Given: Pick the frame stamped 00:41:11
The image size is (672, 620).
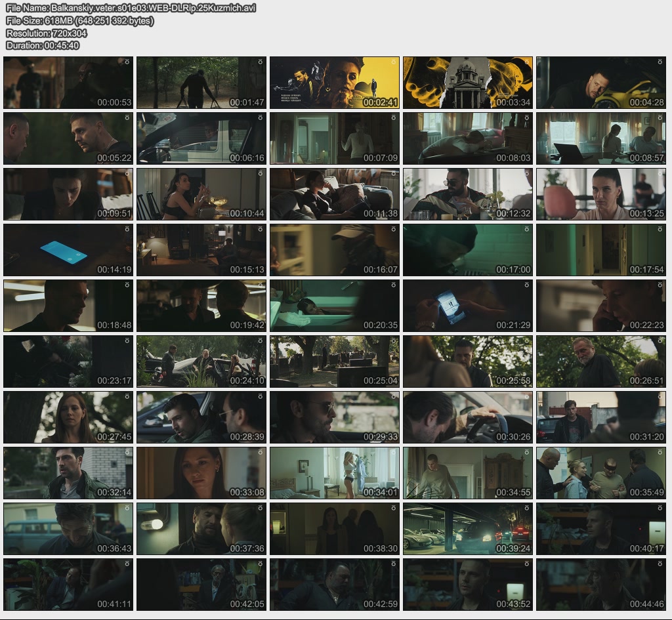Looking at the screenshot, I should tap(68, 585).
